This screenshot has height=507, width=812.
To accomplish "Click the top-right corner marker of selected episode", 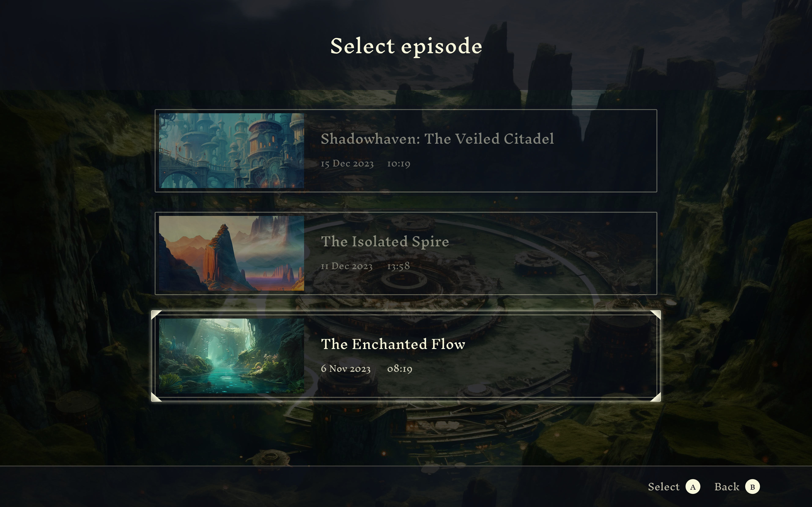I will 655,315.
